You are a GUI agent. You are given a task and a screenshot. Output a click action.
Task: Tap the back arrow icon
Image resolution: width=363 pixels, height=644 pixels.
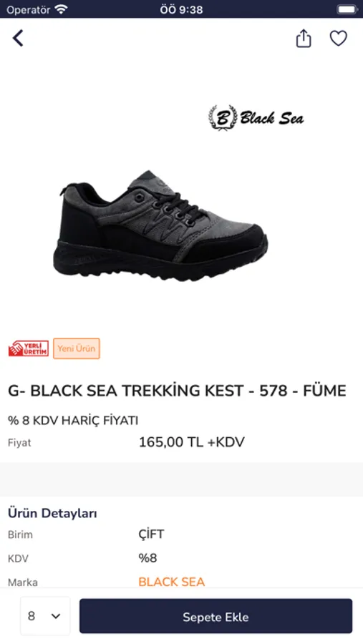point(18,38)
